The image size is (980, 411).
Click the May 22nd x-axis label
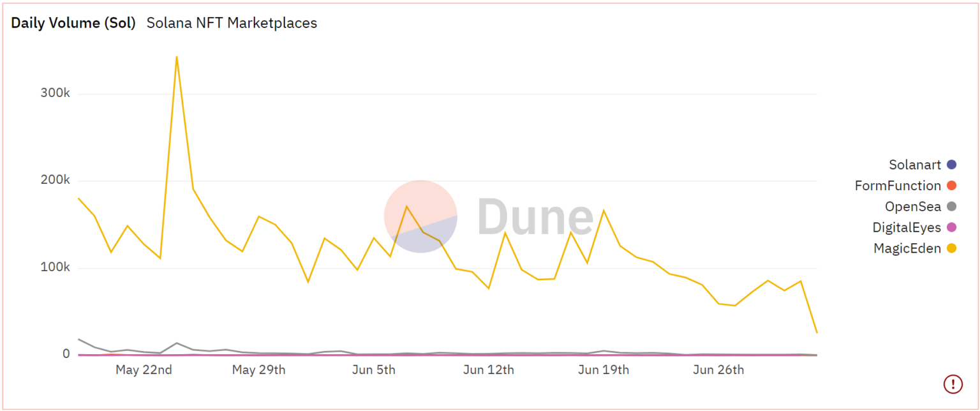coord(144,370)
